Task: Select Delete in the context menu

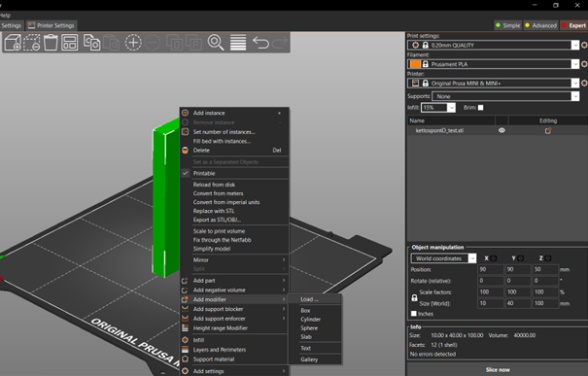Action: pos(234,151)
